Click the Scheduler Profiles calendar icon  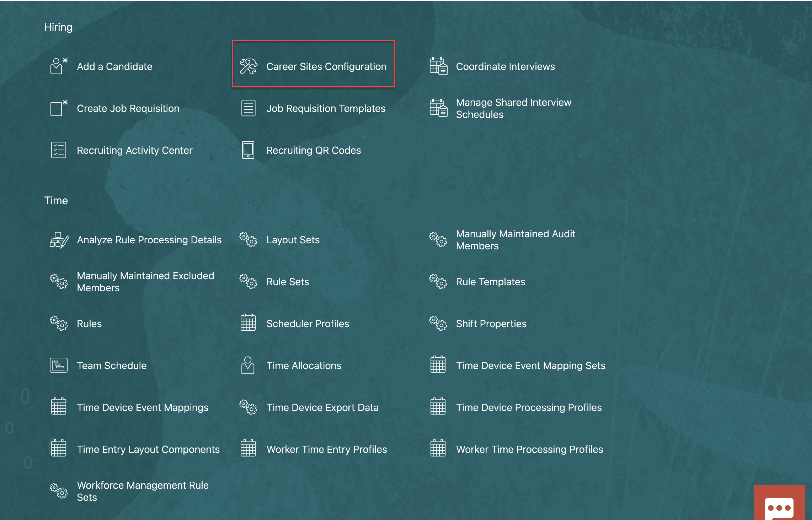[248, 323]
